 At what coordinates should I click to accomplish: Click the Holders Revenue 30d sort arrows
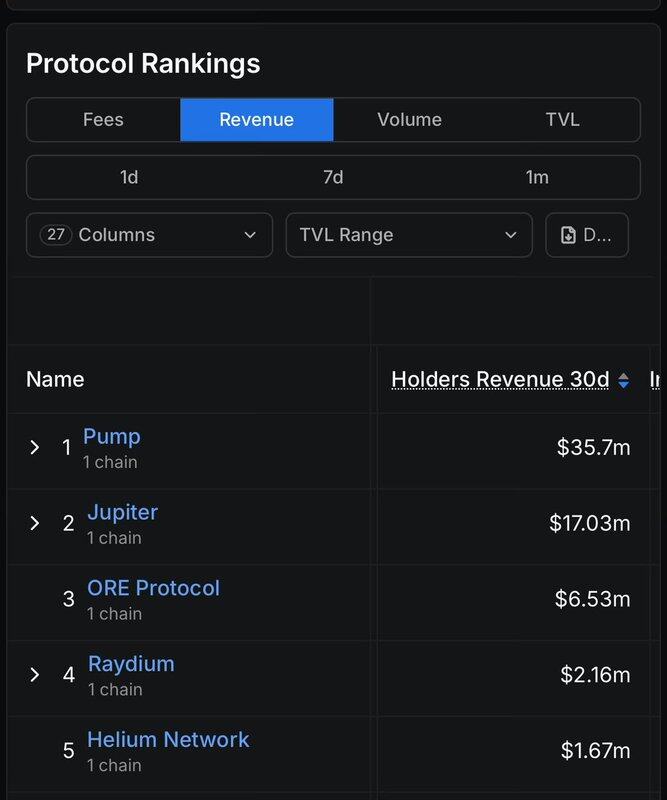point(624,380)
